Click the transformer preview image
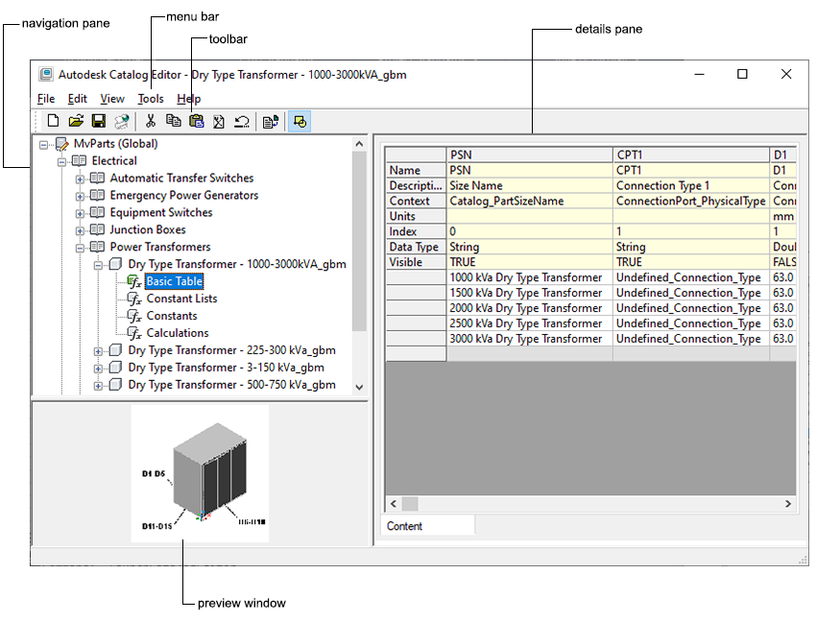Viewport: 840px width, 621px height. coord(200,473)
